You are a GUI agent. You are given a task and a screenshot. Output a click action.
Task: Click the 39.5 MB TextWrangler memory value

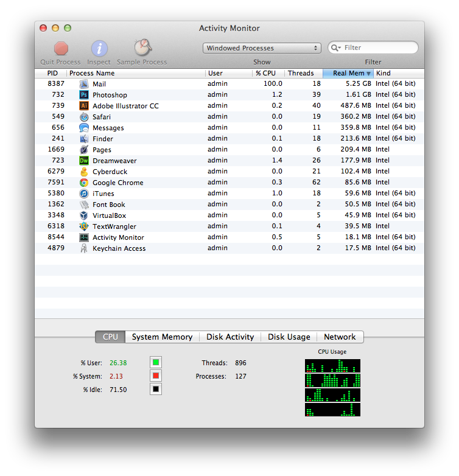pos(358,226)
